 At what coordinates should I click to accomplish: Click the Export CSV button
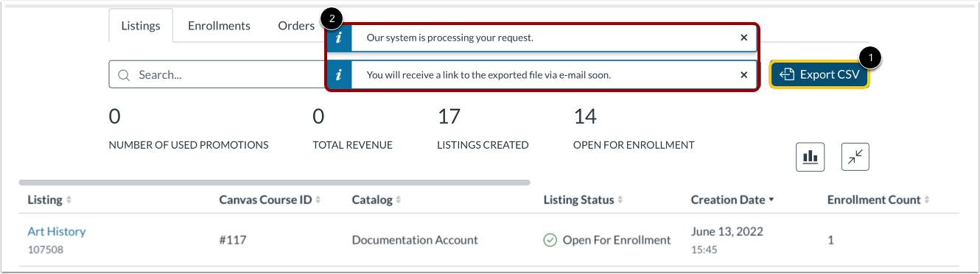point(820,74)
